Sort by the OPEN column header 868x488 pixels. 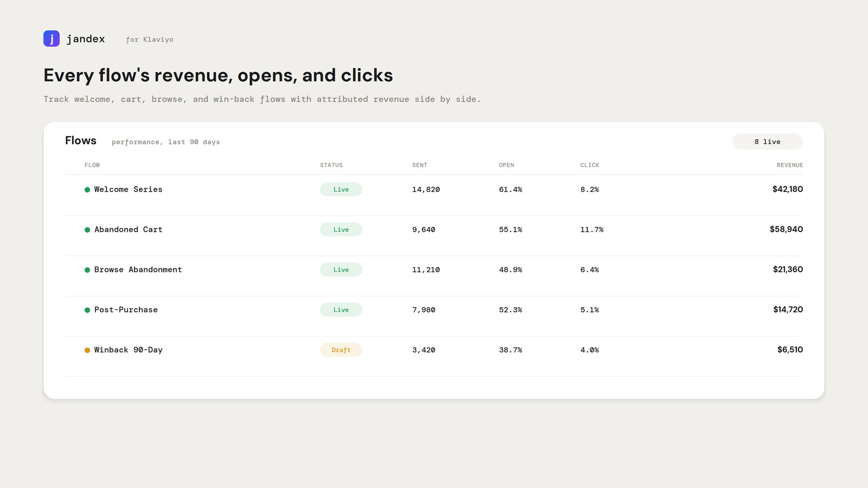(x=506, y=165)
